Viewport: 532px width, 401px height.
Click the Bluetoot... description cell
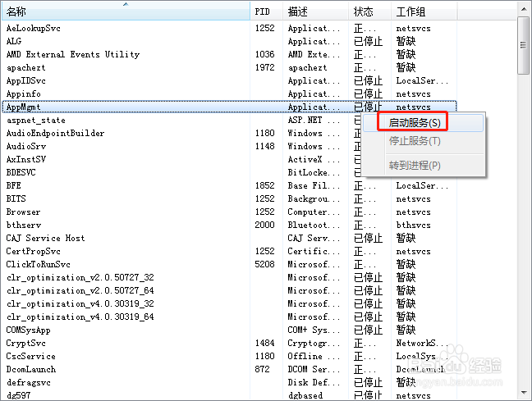click(314, 225)
